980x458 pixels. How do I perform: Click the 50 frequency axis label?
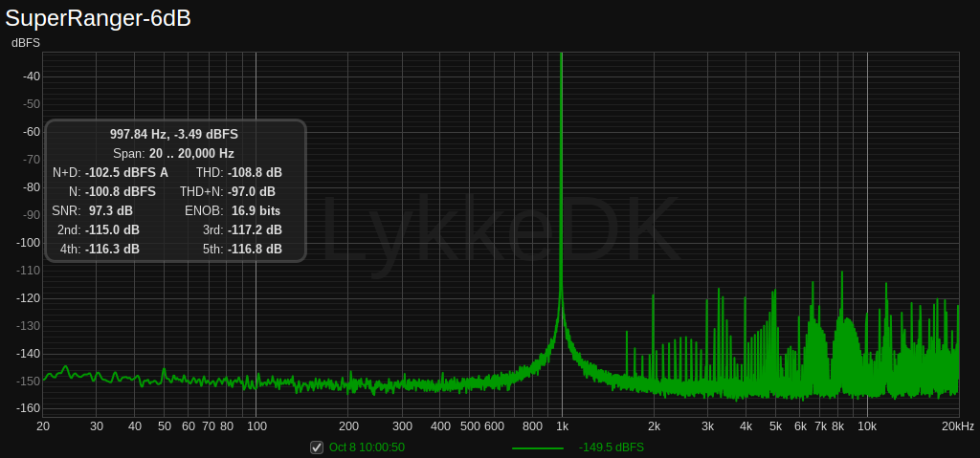click(x=164, y=426)
